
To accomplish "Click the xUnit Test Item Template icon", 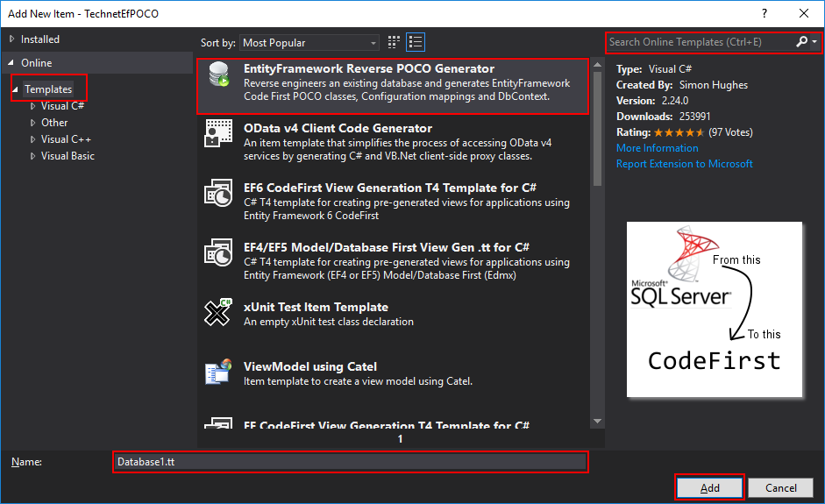I will tap(218, 312).
